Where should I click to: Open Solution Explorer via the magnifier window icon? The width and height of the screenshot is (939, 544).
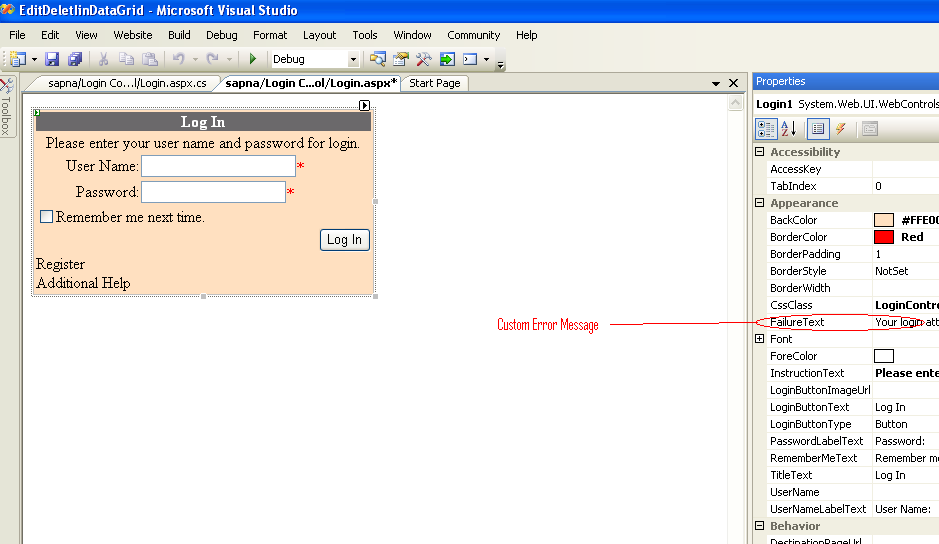[377, 59]
